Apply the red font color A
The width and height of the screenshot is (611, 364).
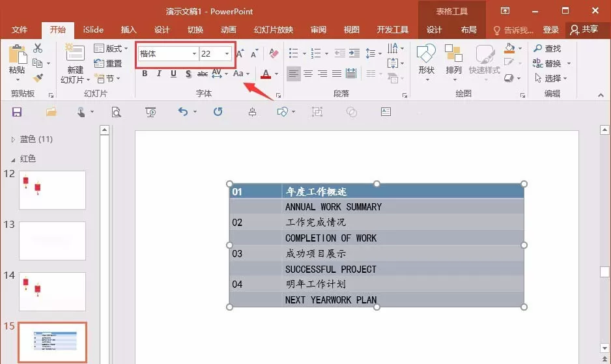(266, 74)
